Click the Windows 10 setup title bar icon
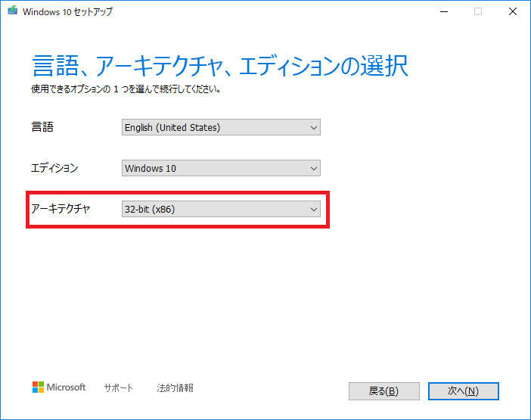Screen dimensions: 531x420 [x=13, y=11]
